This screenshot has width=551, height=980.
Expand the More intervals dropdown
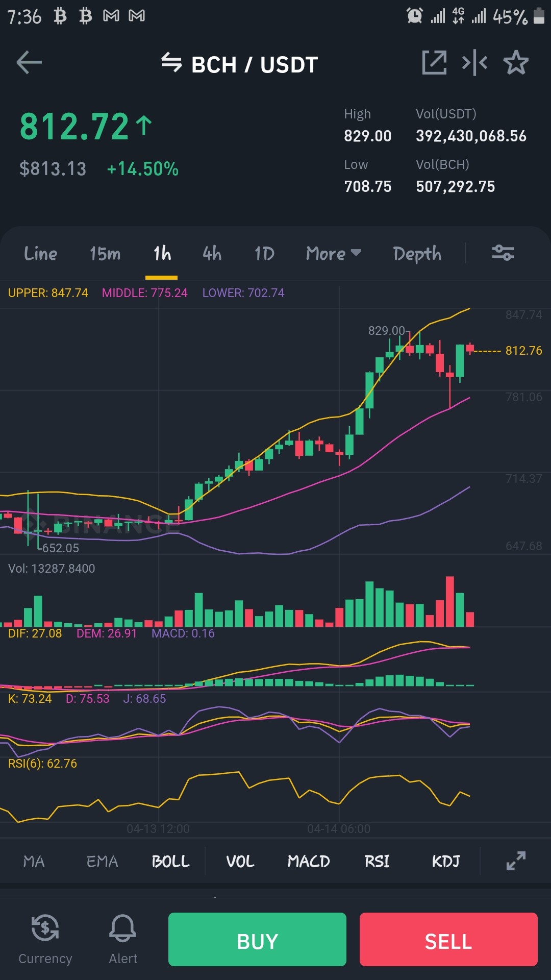point(334,253)
